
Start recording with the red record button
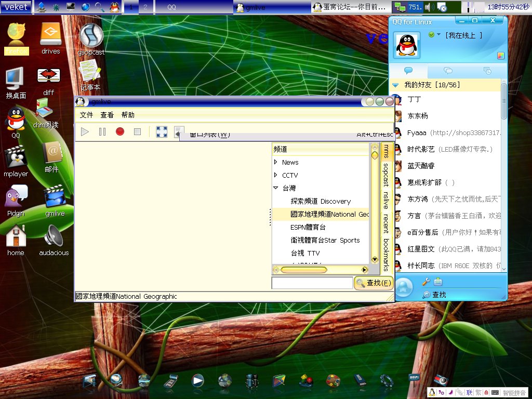[x=120, y=131]
